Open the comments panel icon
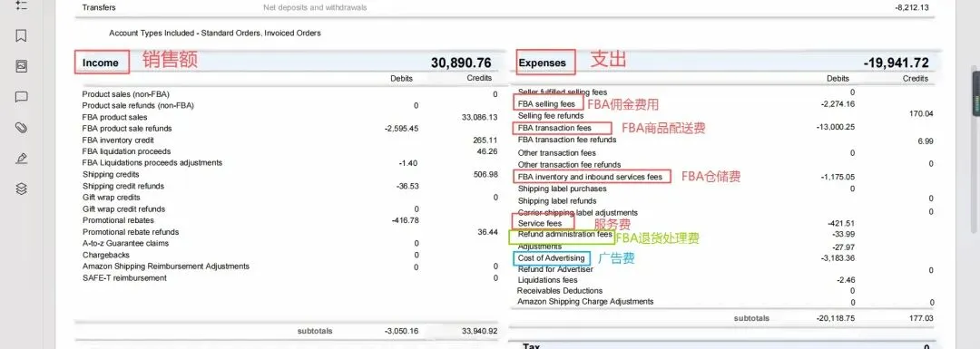Viewport: 980px width, 349px height. coord(21,97)
